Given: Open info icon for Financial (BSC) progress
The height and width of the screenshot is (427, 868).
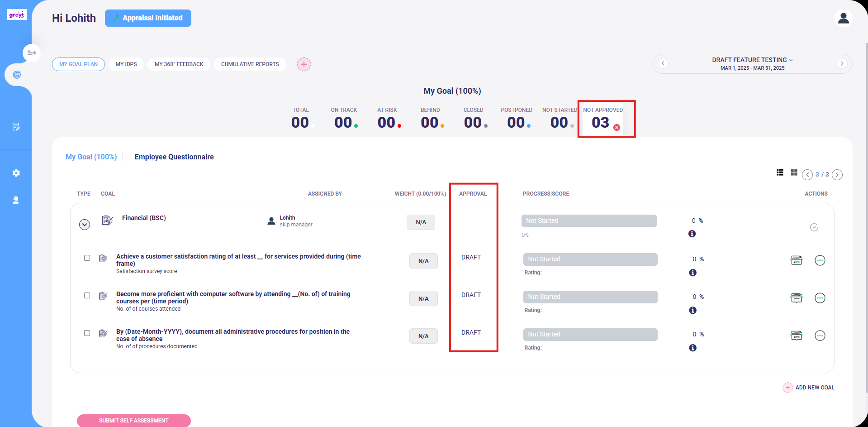Looking at the screenshot, I should 692,234.
